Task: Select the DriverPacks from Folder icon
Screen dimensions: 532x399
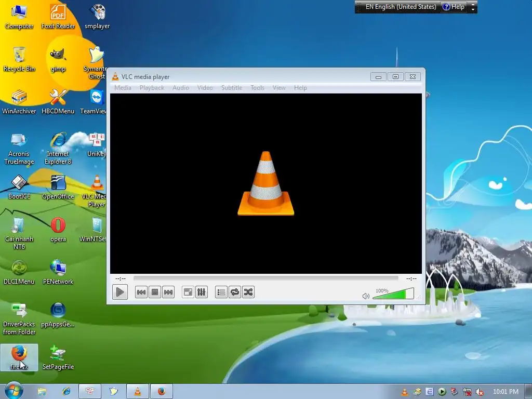Action: [x=19, y=319]
